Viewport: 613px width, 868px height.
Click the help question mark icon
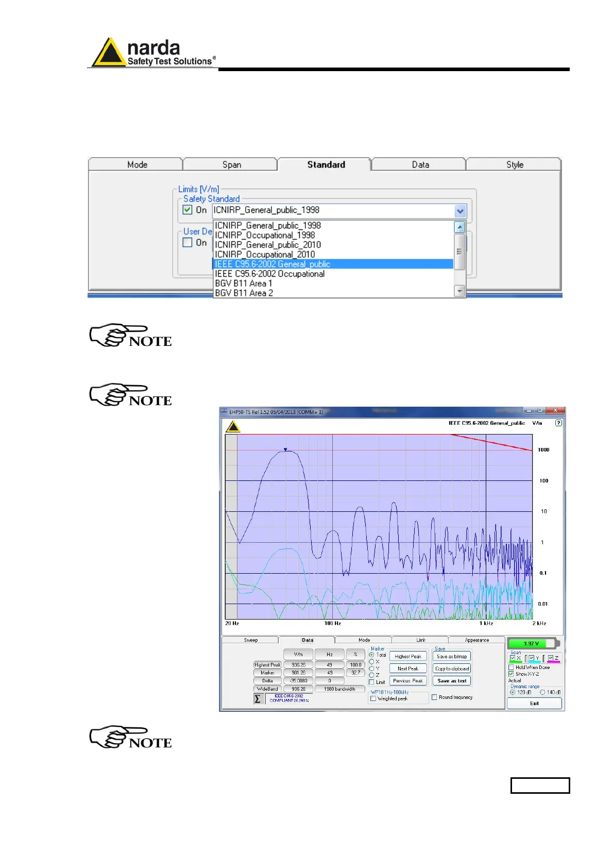pos(558,423)
